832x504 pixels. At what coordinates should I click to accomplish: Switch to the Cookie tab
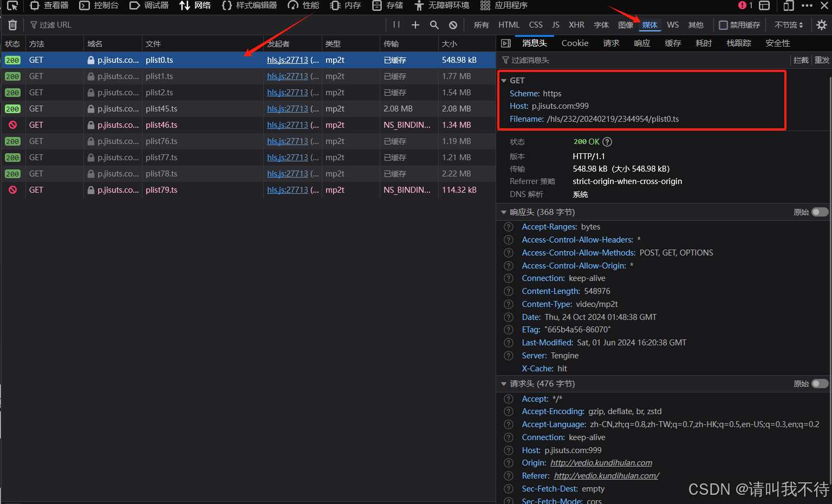tap(575, 43)
